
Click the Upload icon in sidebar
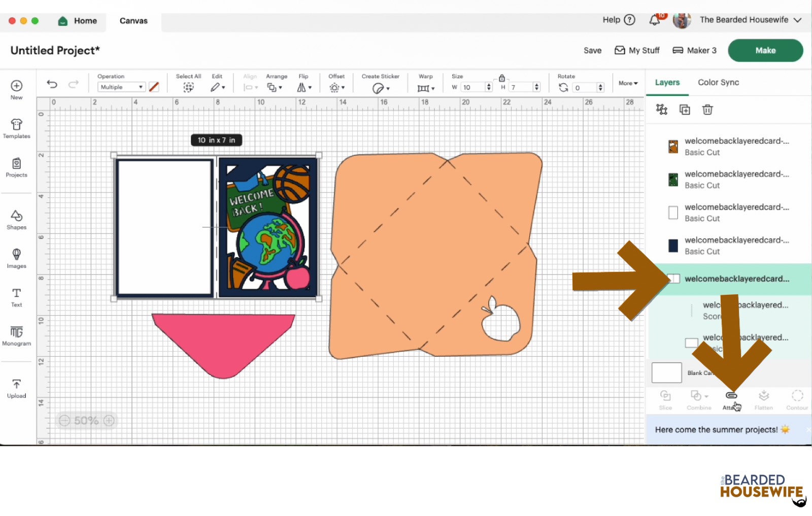16,388
